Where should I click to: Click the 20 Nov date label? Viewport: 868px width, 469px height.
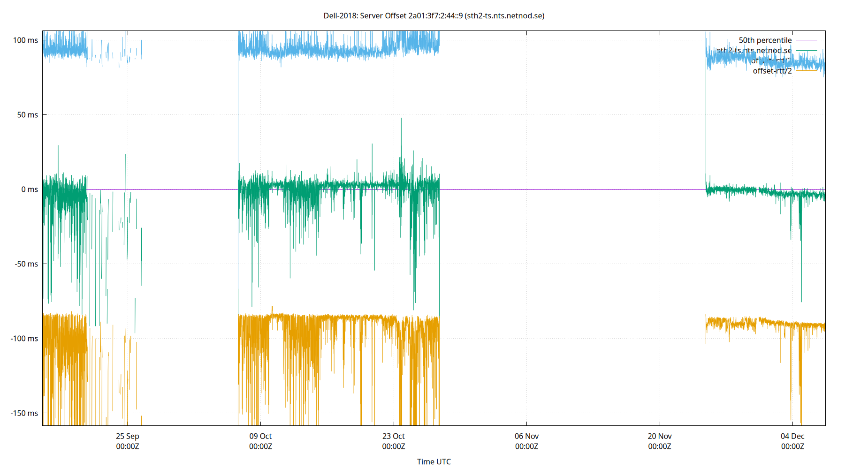(659, 436)
